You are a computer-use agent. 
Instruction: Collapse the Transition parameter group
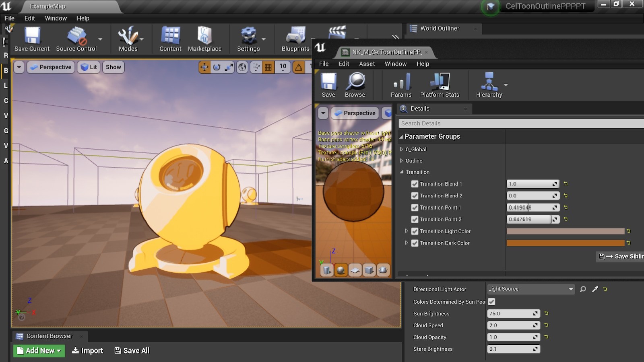401,172
